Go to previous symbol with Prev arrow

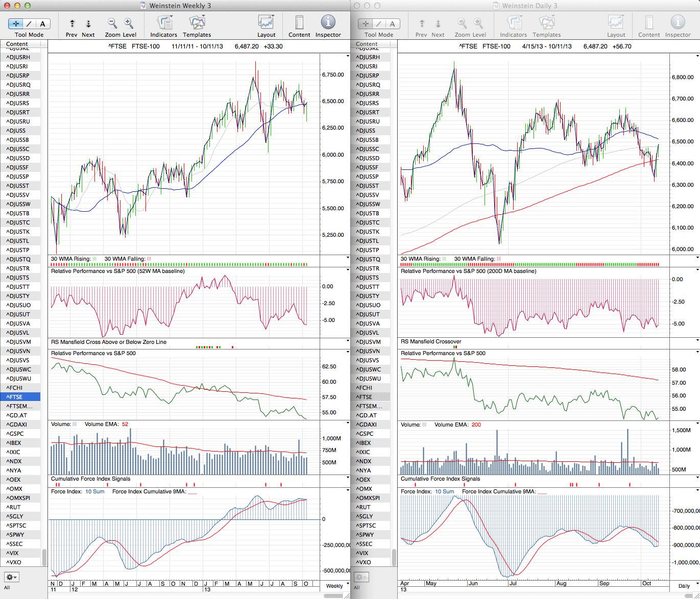coord(72,23)
